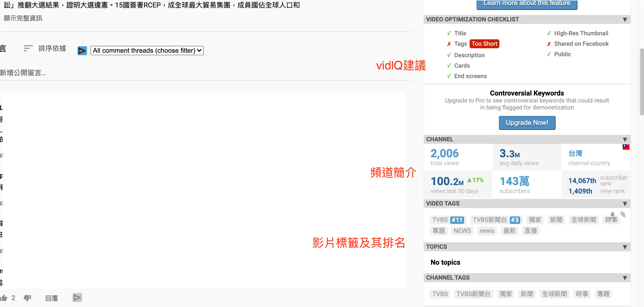644x307 pixels.
Task: Click the thumbs up icon on comment
Action: 4,298
